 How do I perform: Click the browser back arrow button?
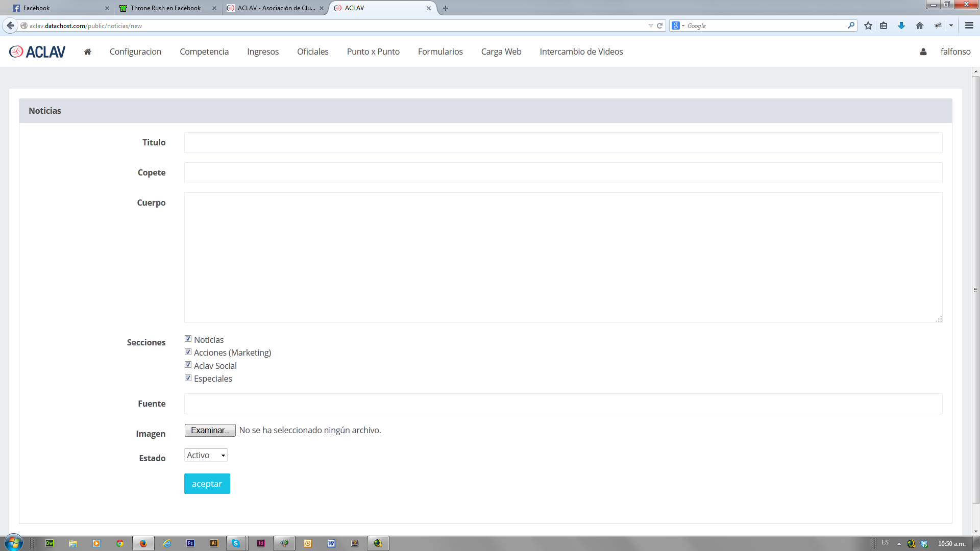click(10, 26)
